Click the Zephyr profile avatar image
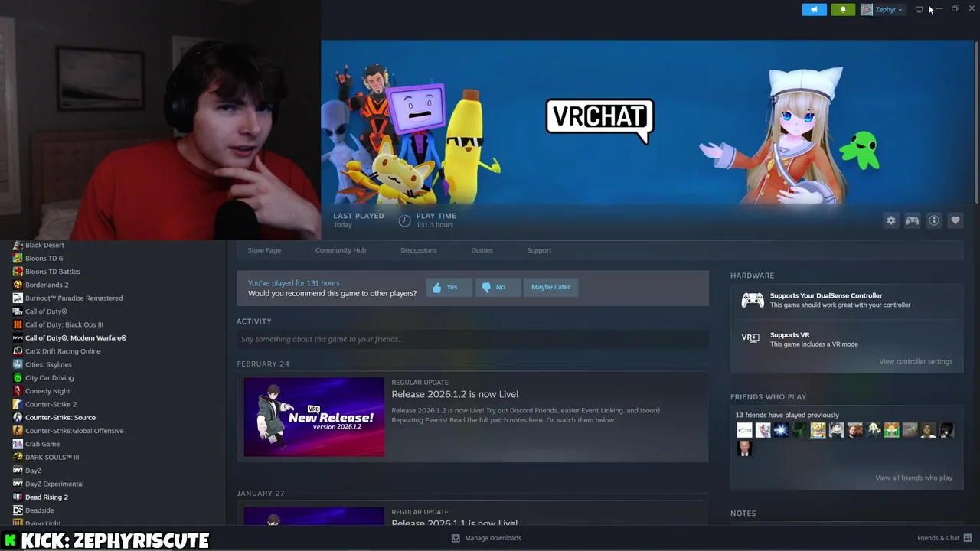Viewport: 980px width, 551px height. click(x=867, y=9)
